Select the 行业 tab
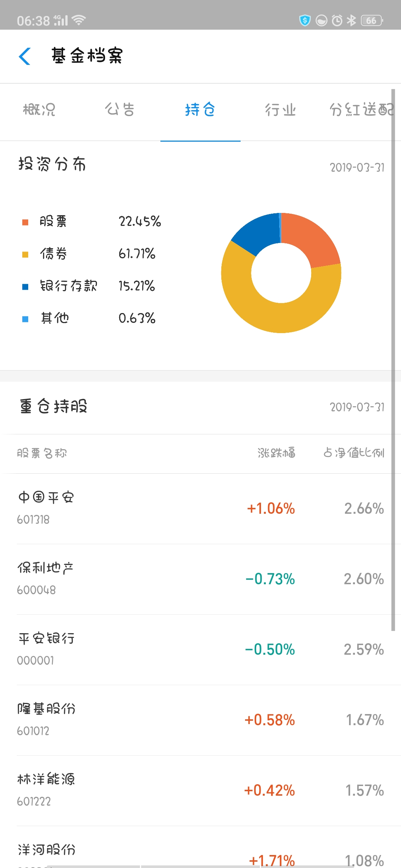This screenshot has width=401, height=868. (280, 110)
